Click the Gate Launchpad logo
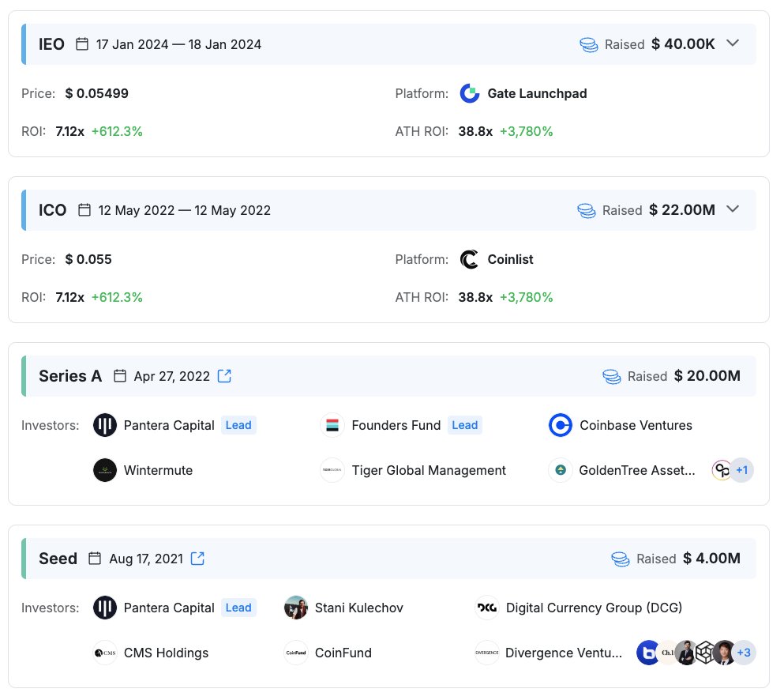784x700 pixels. click(470, 93)
